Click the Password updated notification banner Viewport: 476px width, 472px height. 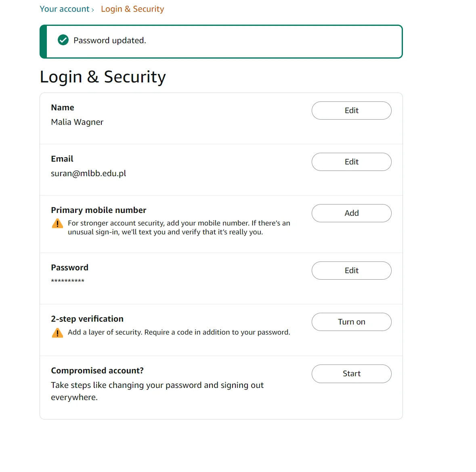click(221, 42)
